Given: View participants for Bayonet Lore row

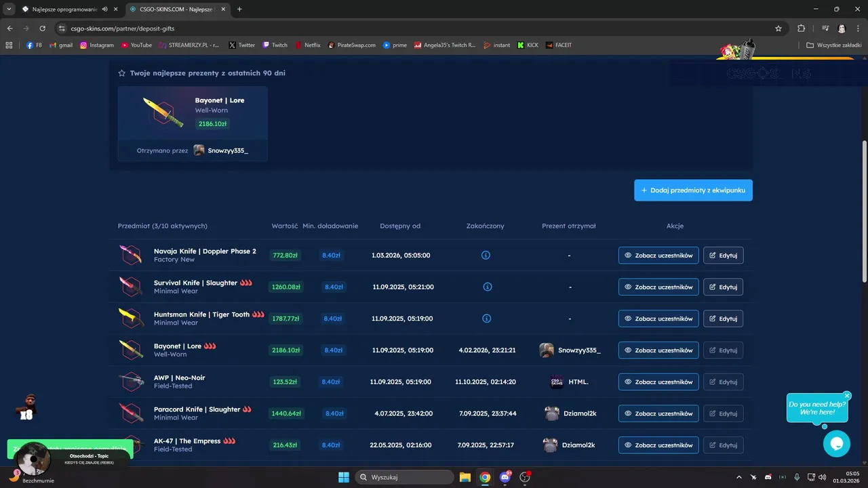Looking at the screenshot, I should tap(658, 350).
